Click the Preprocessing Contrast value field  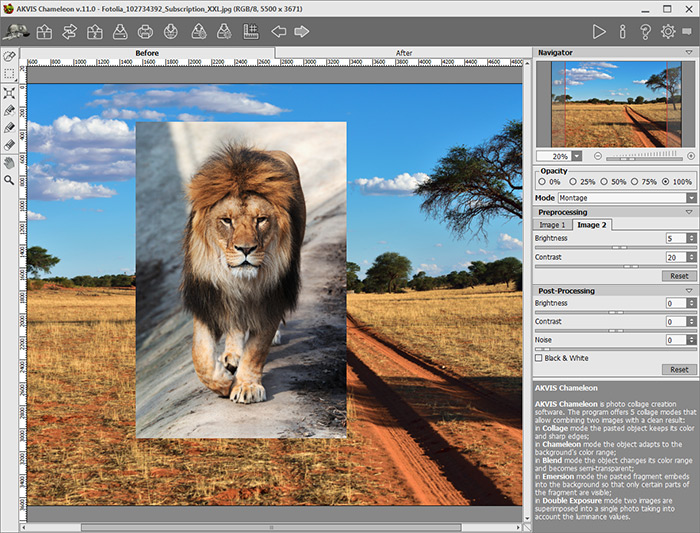pyautogui.click(x=676, y=257)
